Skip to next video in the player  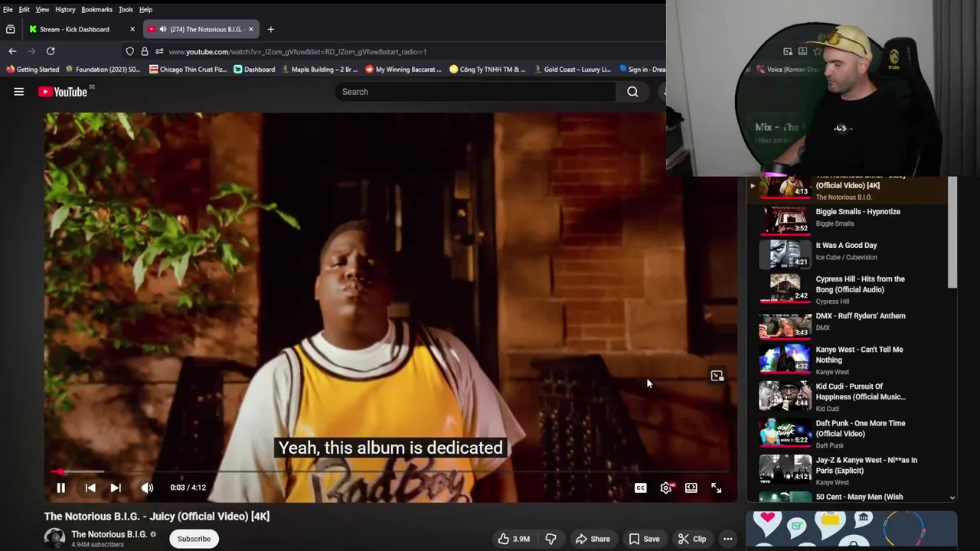116,487
